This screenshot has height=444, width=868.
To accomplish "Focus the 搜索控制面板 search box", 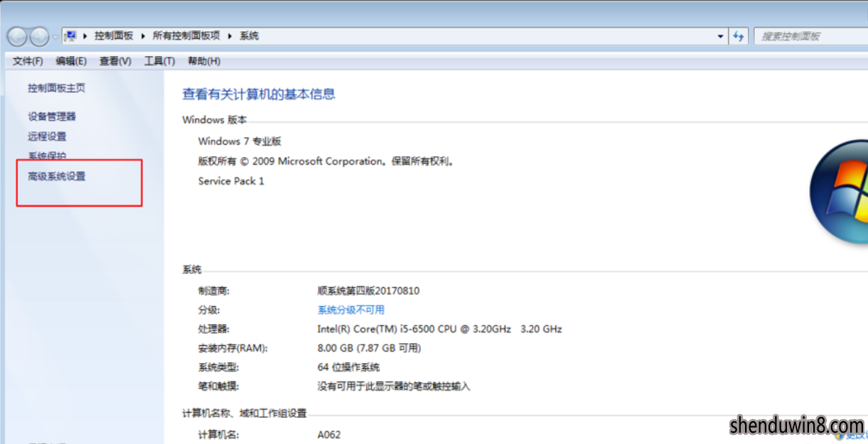I will coord(810,36).
